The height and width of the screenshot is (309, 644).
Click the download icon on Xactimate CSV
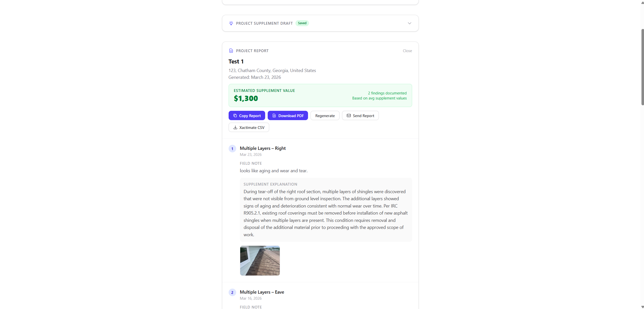(235, 127)
